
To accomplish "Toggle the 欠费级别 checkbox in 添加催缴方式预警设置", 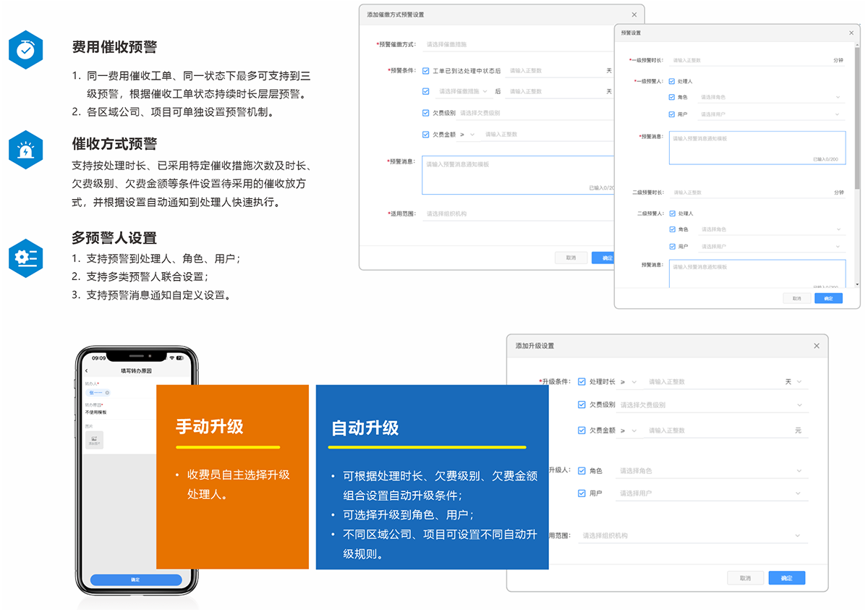I will tap(425, 113).
